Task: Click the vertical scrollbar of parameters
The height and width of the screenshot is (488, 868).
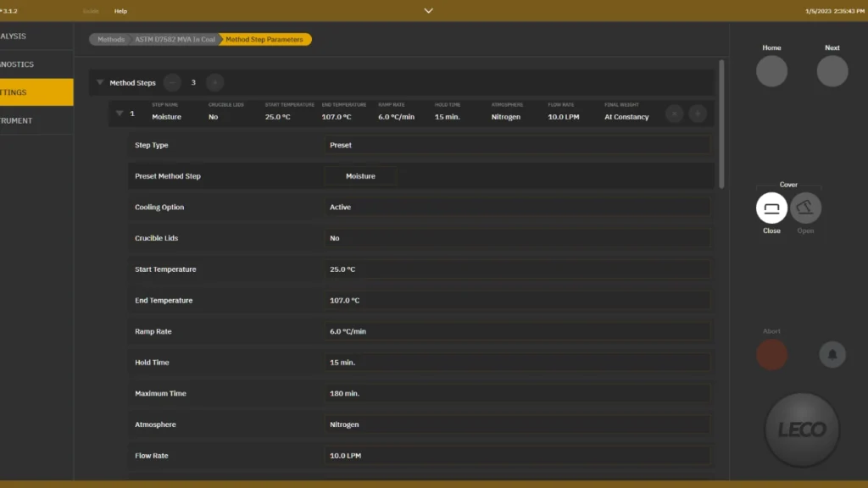Action: point(721,125)
